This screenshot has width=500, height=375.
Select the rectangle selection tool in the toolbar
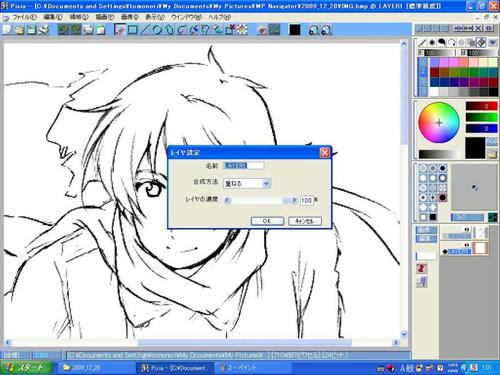tap(132, 30)
